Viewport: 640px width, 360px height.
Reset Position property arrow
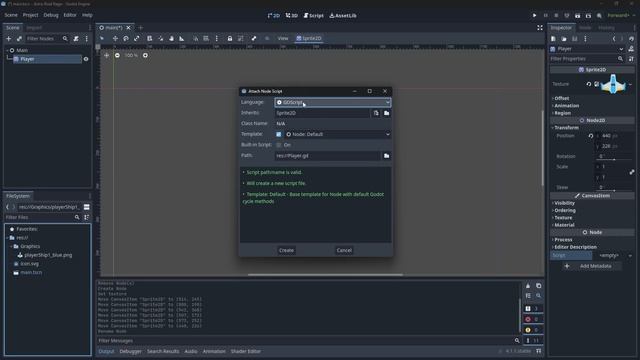(x=591, y=136)
